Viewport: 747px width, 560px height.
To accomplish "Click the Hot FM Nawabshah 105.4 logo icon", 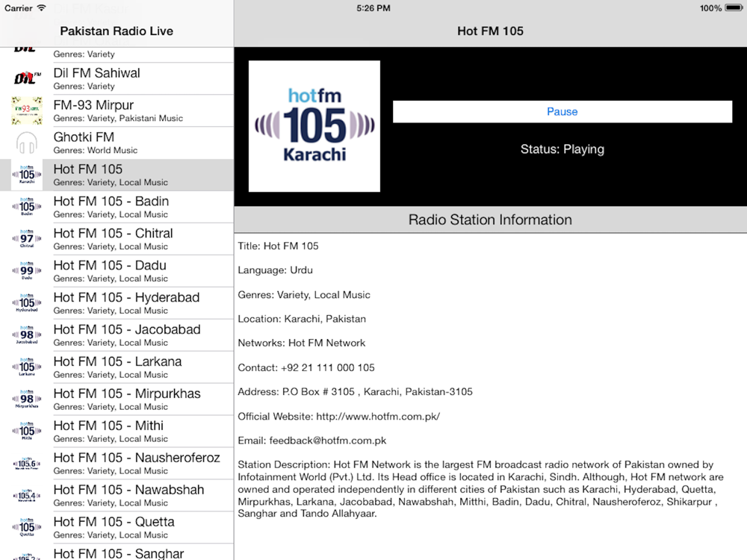I will pyautogui.click(x=27, y=495).
